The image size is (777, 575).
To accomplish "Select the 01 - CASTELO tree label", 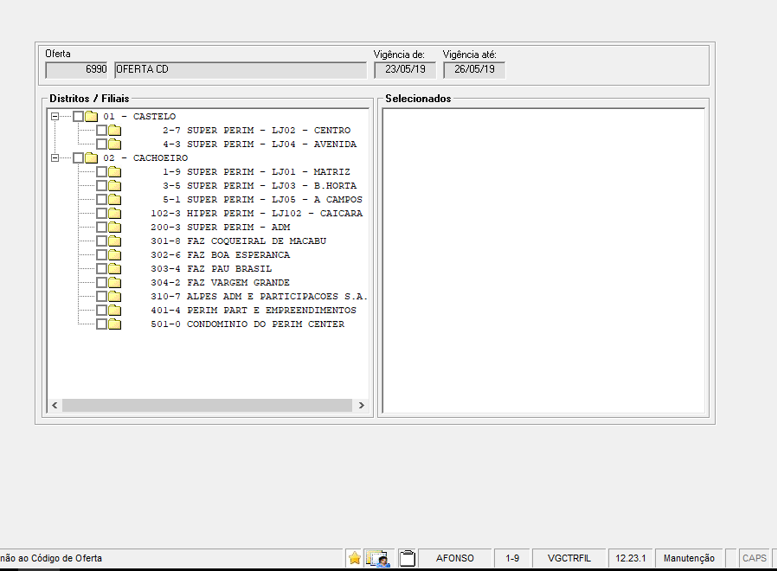I will tap(139, 116).
